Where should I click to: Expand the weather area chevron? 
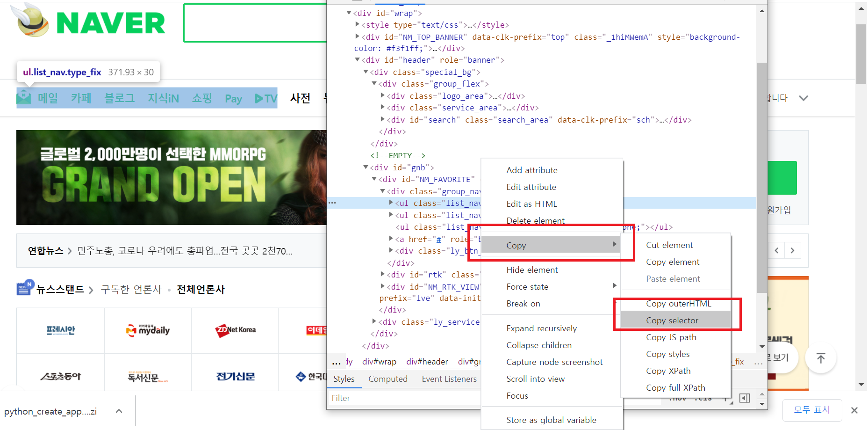[803, 98]
